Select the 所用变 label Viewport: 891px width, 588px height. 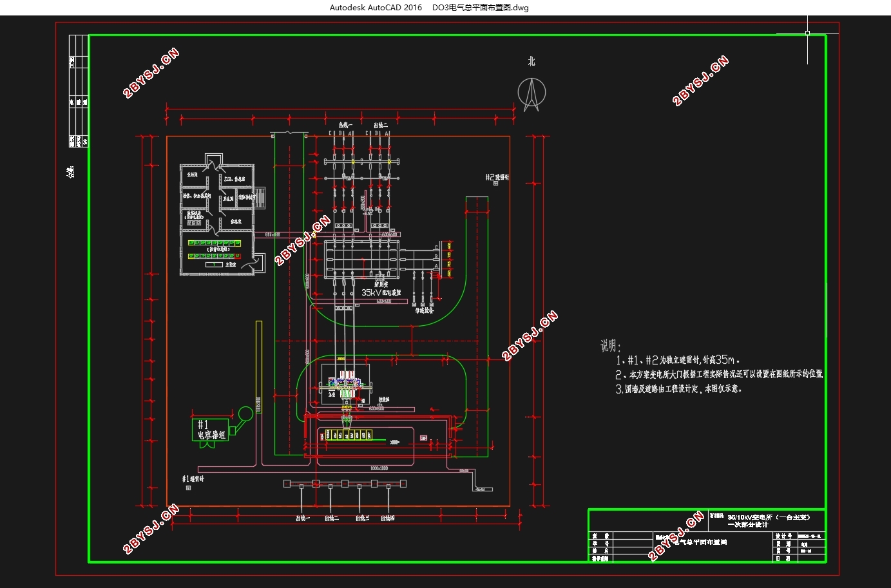(381, 283)
